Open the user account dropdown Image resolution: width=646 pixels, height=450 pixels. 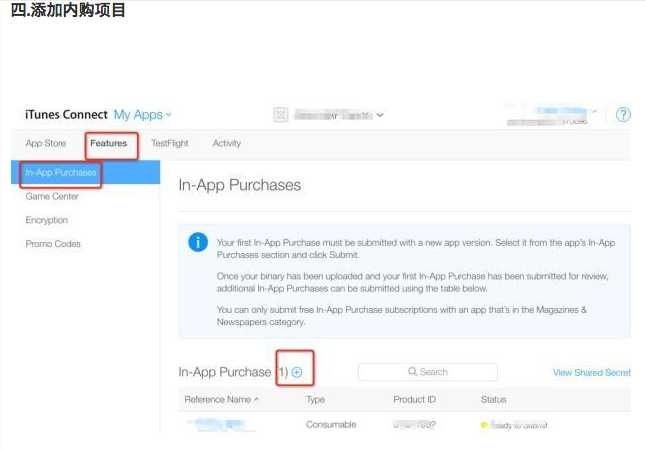566,111
